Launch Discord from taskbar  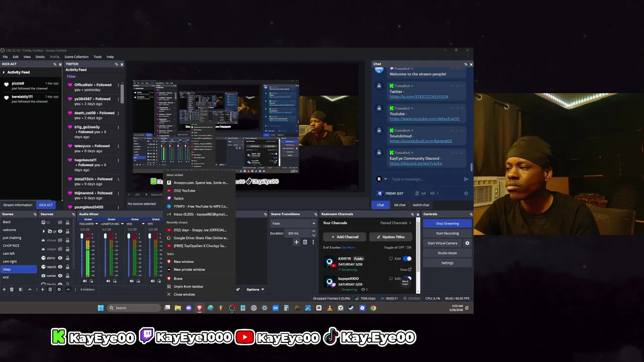(189, 308)
